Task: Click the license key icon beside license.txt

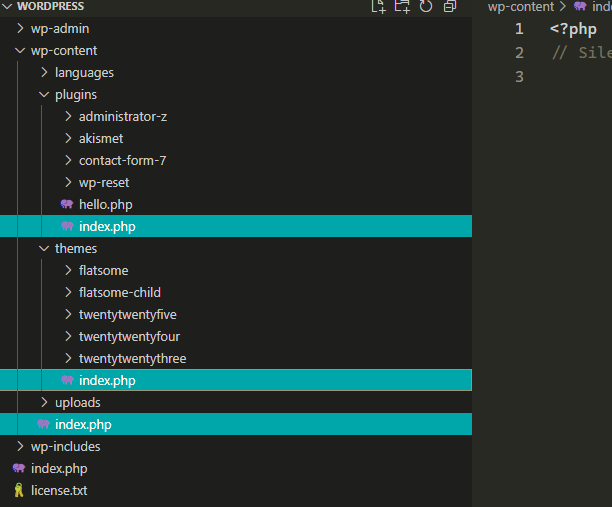Action: point(19,490)
